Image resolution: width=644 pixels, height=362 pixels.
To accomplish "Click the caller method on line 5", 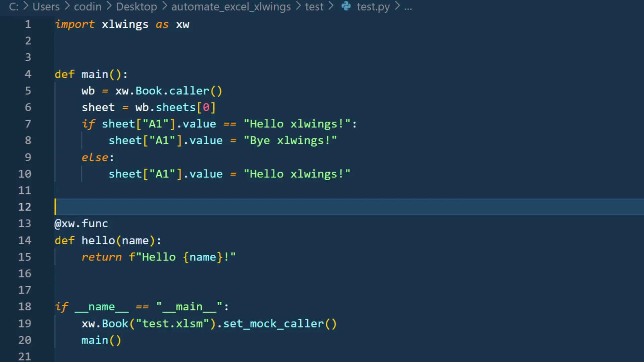I will tap(189, 91).
